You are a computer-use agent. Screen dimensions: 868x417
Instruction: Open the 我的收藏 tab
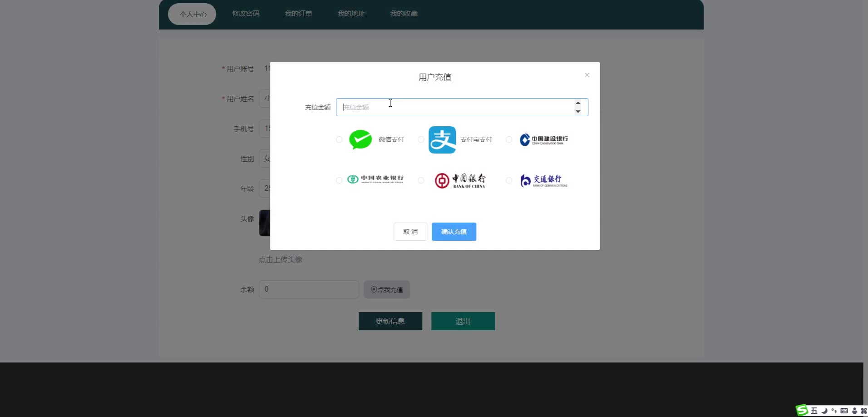[404, 14]
